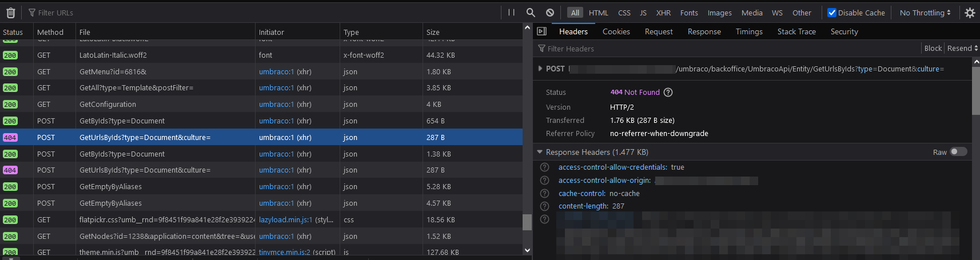Screen dimensions: 980x260
Task: Select the GetAll?type=Template request row
Action: coord(261,88)
